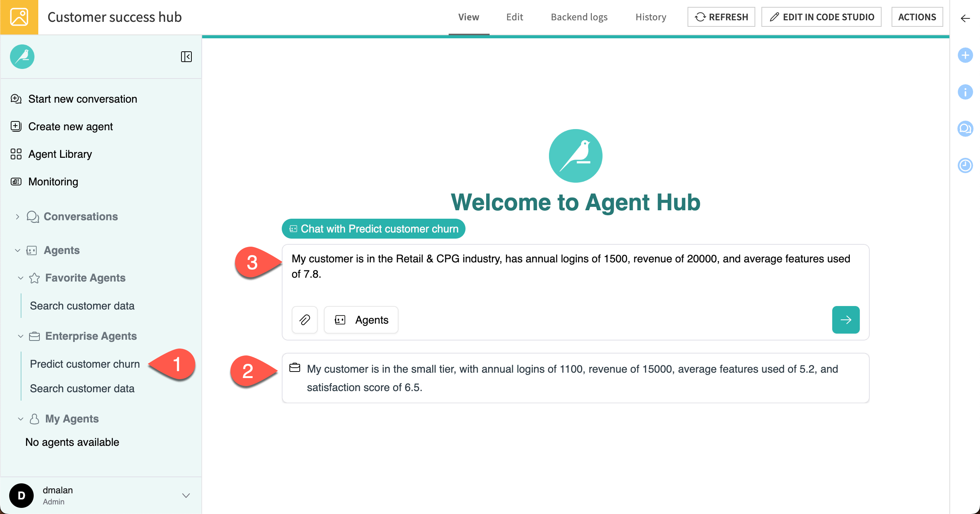Open the History tab
Viewport: 980px width, 514px height.
[x=650, y=17]
